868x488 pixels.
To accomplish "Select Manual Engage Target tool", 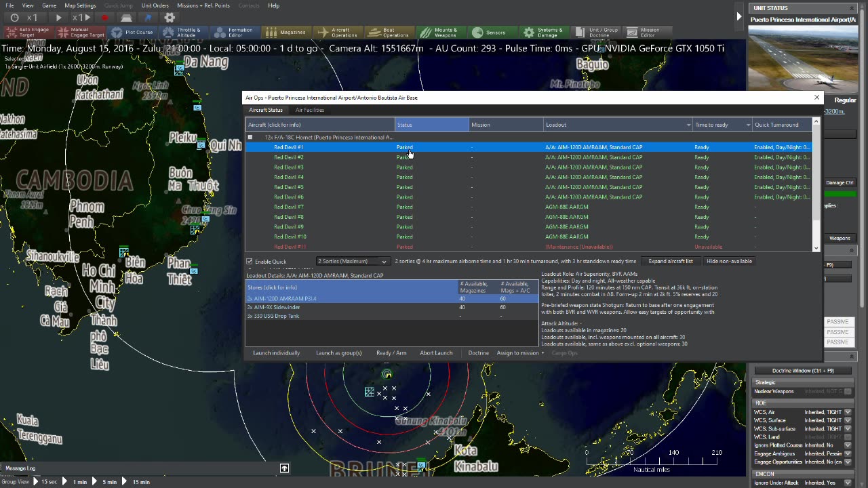I will 80,32.
